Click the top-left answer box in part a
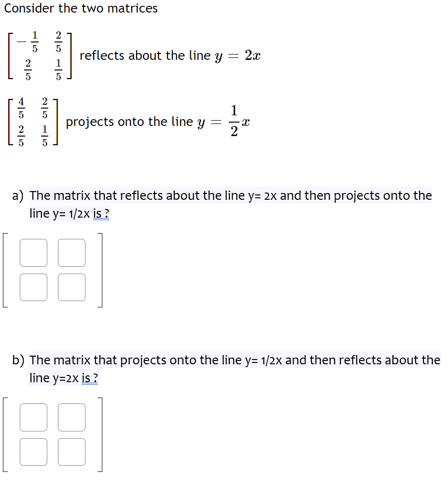Viewport: 448px width, 484px height. click(x=33, y=252)
